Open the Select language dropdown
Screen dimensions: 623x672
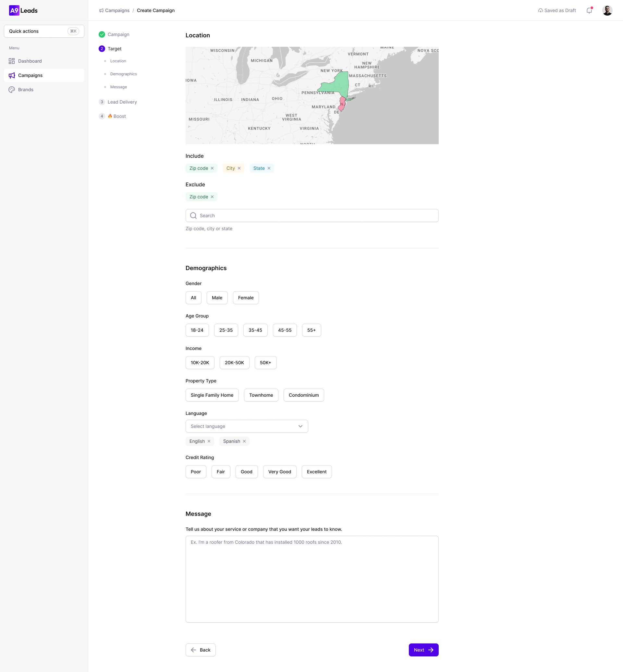tap(246, 426)
